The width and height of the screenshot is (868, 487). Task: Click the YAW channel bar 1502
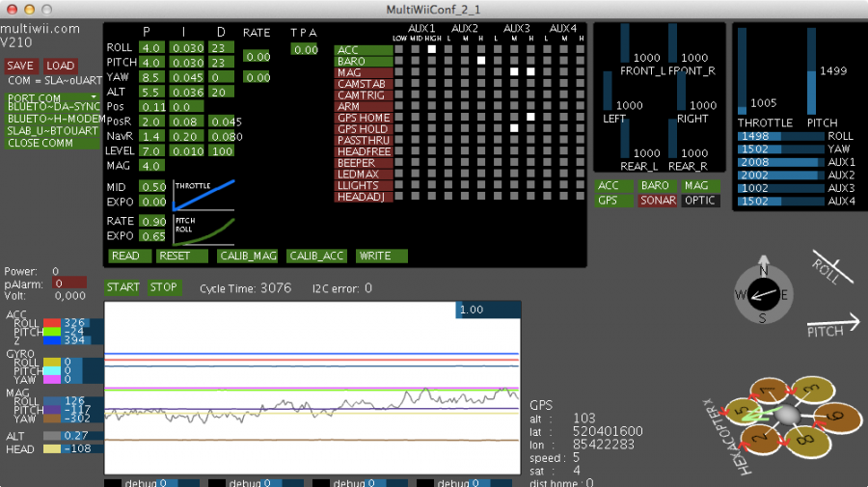click(780, 149)
